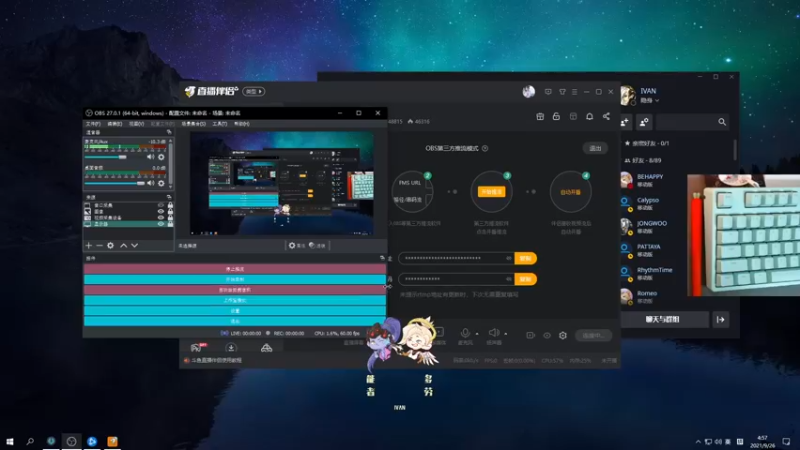Open gear menu of second mixer channel

pyautogui.click(x=161, y=183)
